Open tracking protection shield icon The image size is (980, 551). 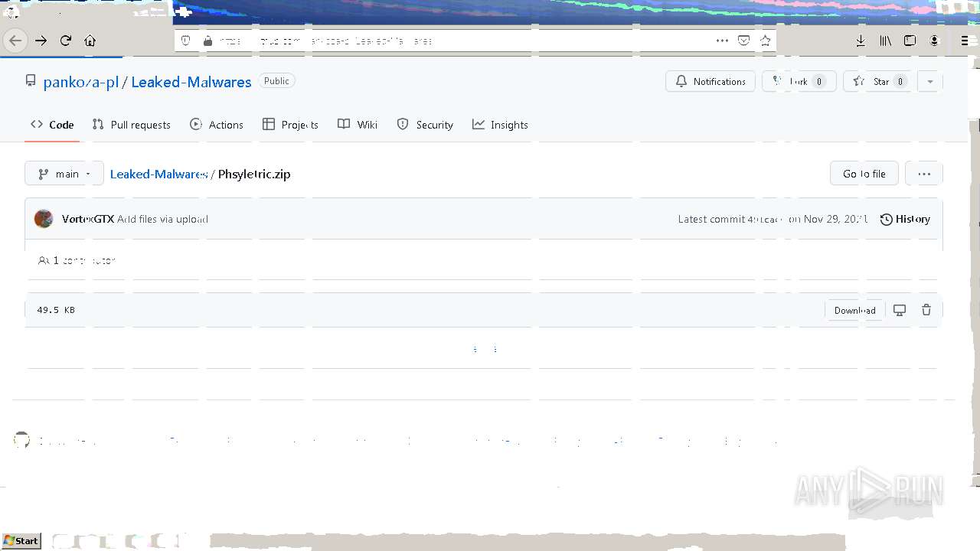[186, 41]
